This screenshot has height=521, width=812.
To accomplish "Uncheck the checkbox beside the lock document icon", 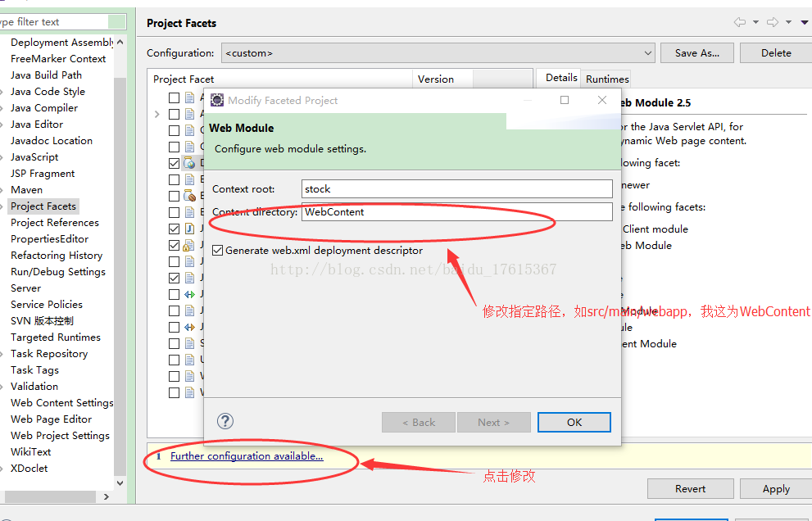I will pyautogui.click(x=174, y=245).
